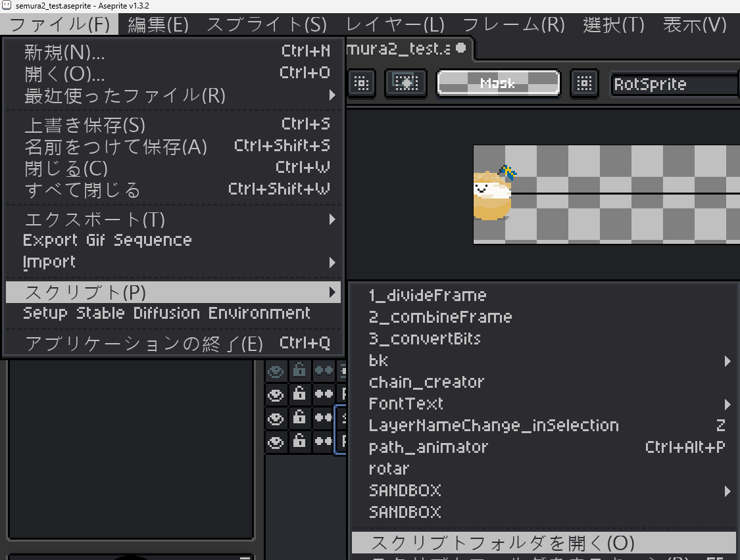
Task: Run the path_animator script
Action: click(544, 448)
